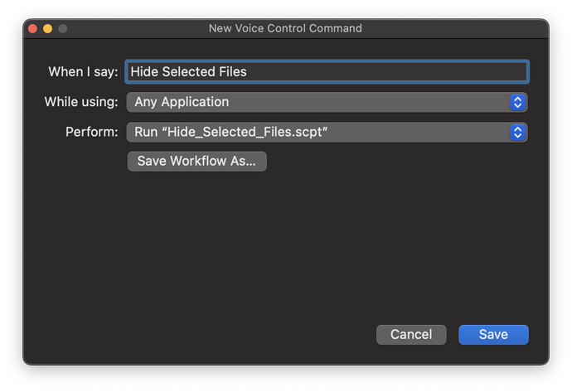This screenshot has height=392, width=572.
Task: Click the Any Application text in the popup
Action: 182,102
